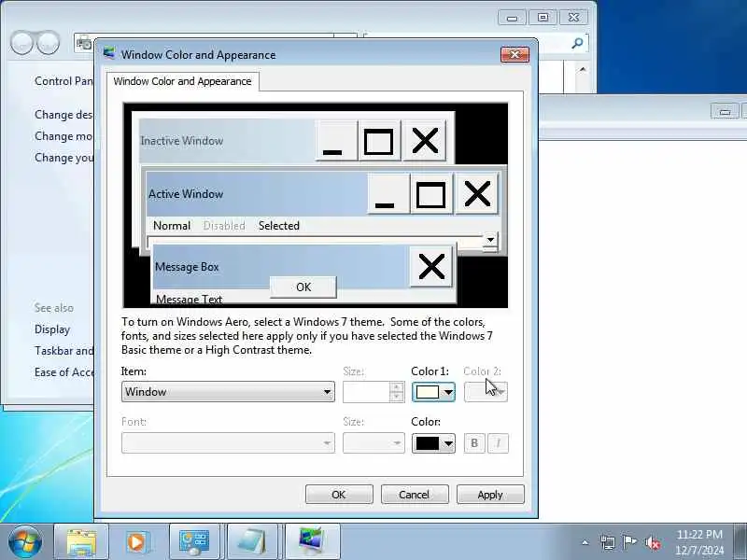Open Taskbar and Start Menu link
Screen dimensions: 747x560
pos(63,351)
